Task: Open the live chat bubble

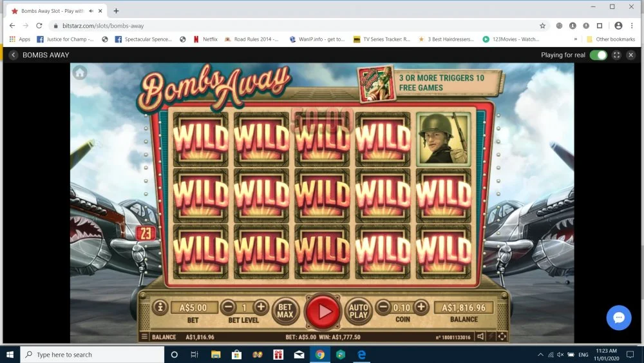Action: (618, 317)
